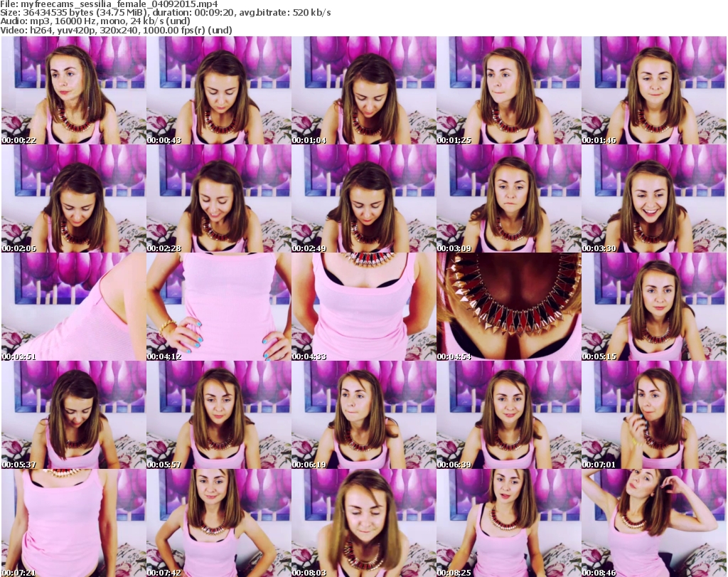728x577 pixels.
Task: Open the frame at 00:06:39
Action: tap(509, 415)
